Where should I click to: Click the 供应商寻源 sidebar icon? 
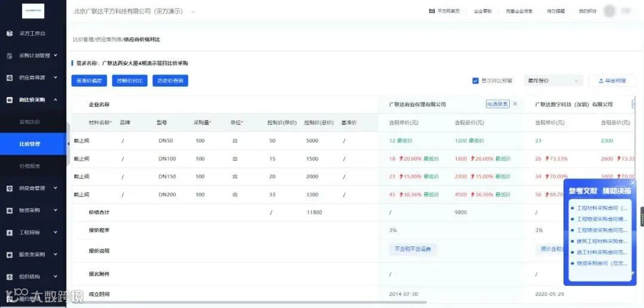pyautogui.click(x=10, y=78)
